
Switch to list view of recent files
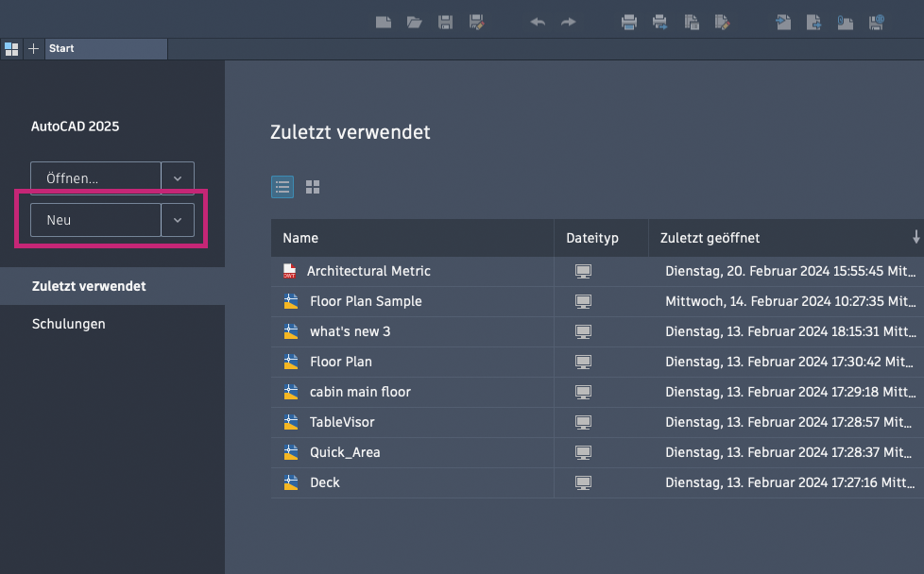pyautogui.click(x=282, y=187)
